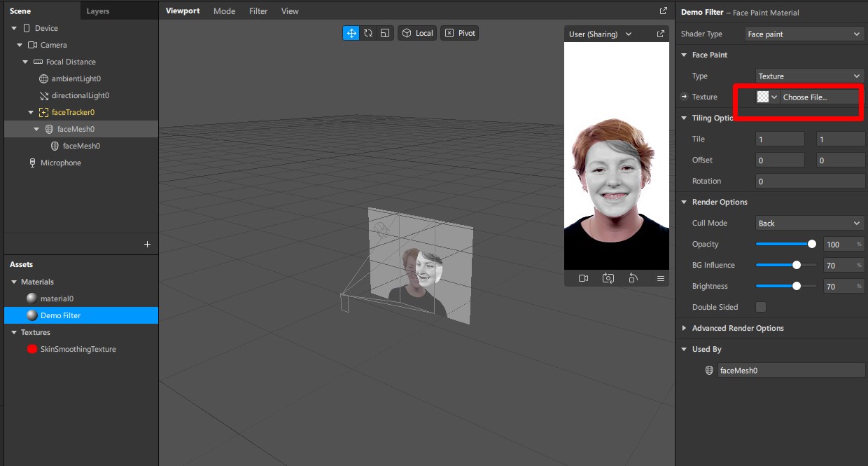Collapse the Camera tree node
The height and width of the screenshot is (466, 868).
point(20,45)
